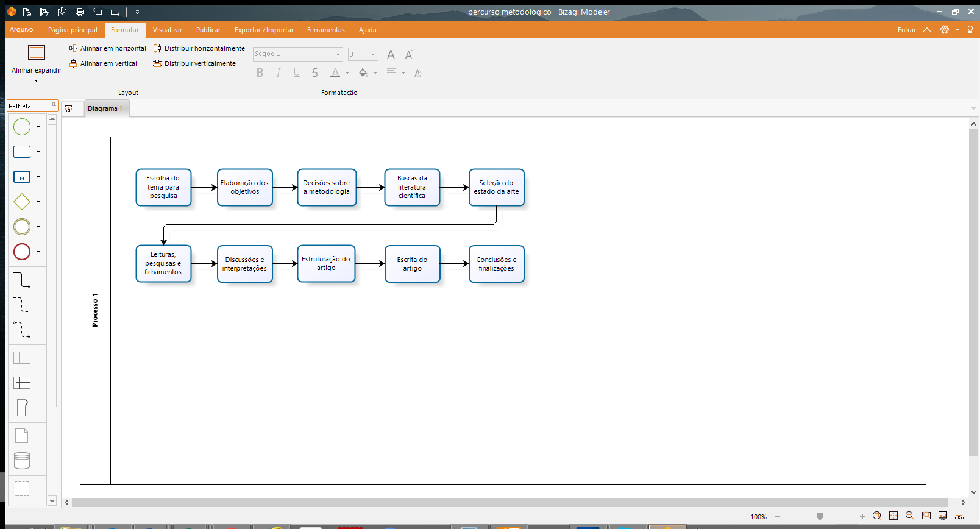Pin the Palheta panel

[54, 105]
